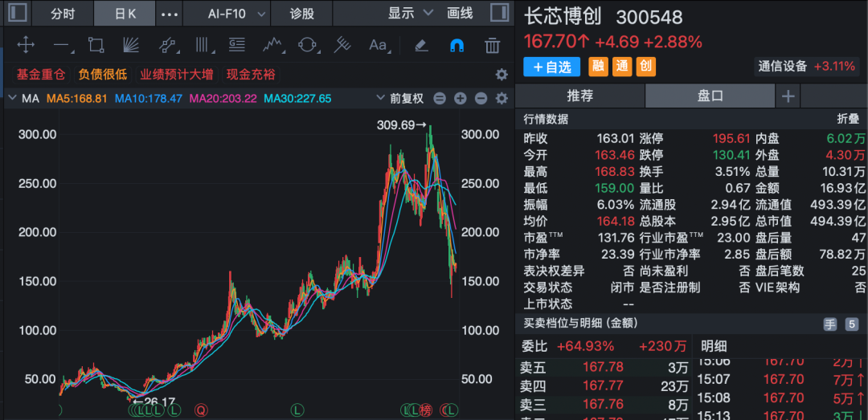Screen dimensions: 868x420
Task: Switch to the 分时 tab
Action: click(x=63, y=14)
